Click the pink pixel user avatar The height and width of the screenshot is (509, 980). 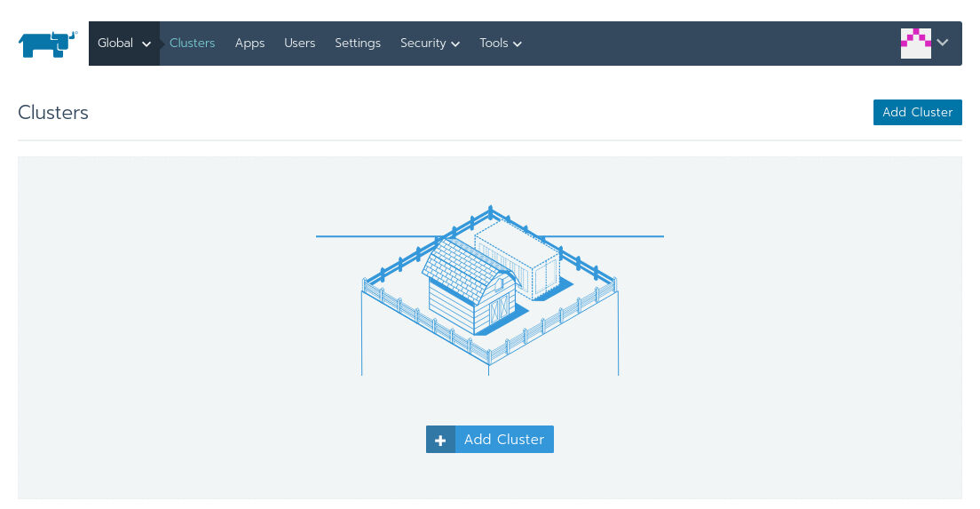(915, 43)
